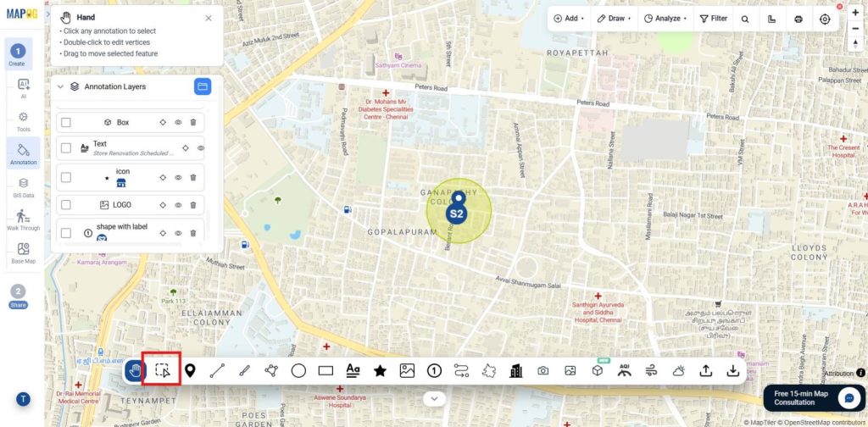Image resolution: width=868 pixels, height=427 pixels.
Task: Select the Hand pan tool in bottom toolbar
Action: (x=135, y=370)
